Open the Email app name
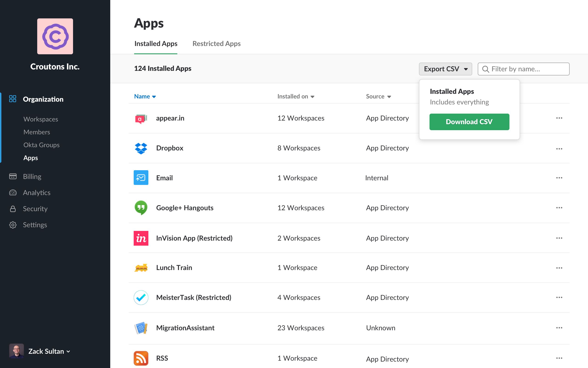This screenshot has height=368, width=588. click(x=164, y=178)
